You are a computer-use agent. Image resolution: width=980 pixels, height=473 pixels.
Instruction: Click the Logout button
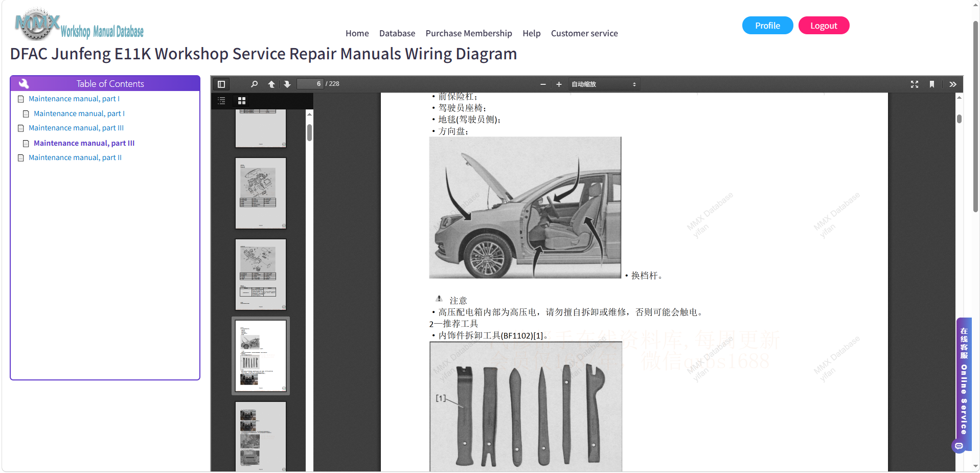824,26
